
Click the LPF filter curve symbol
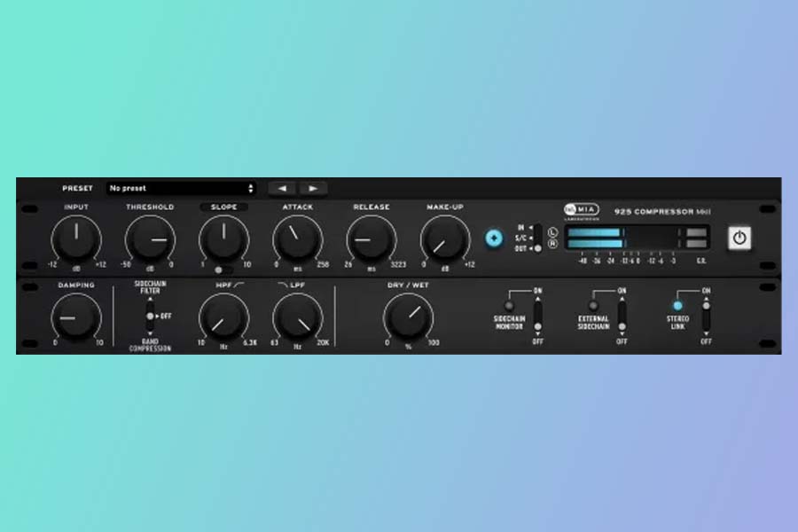point(284,286)
